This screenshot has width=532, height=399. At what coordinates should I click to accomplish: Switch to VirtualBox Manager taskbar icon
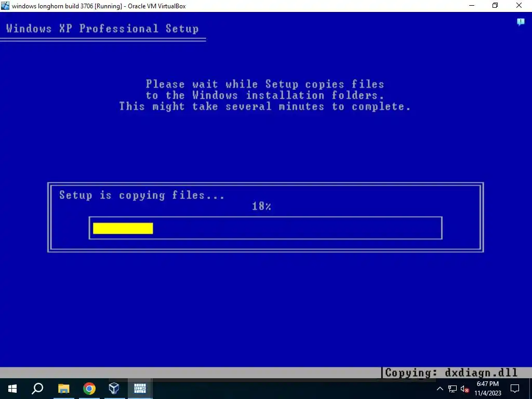click(x=114, y=389)
